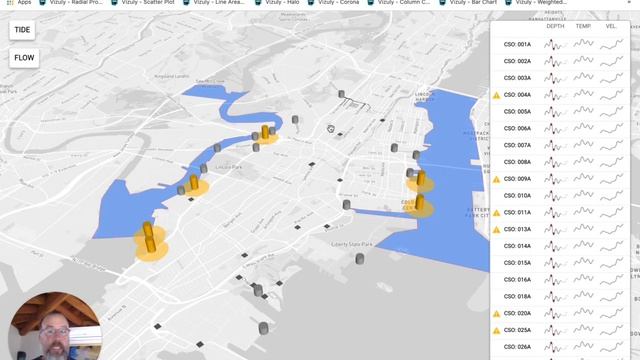The height and width of the screenshot is (360, 640).
Task: Click the temp sparkline in the CSO: 013A row
Action: (x=583, y=229)
